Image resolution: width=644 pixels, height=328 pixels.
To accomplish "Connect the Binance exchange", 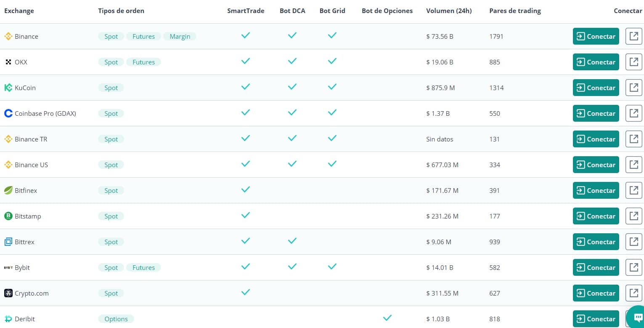I will pos(596,36).
